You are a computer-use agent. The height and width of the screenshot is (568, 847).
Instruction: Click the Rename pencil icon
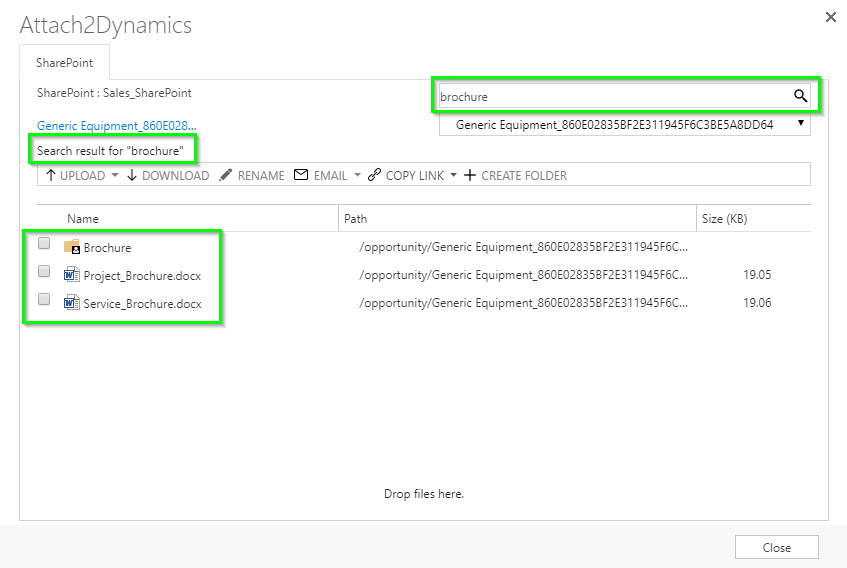click(x=226, y=175)
